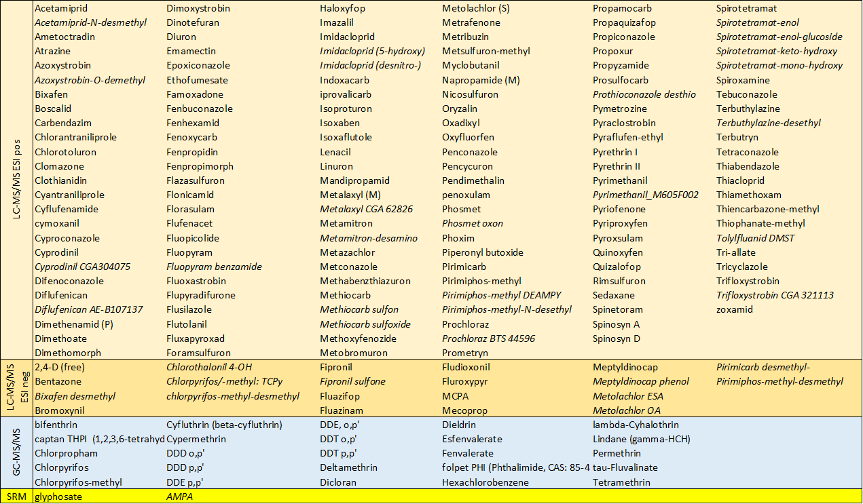
Task: Select the bifenthrin cell
Action: (x=56, y=425)
